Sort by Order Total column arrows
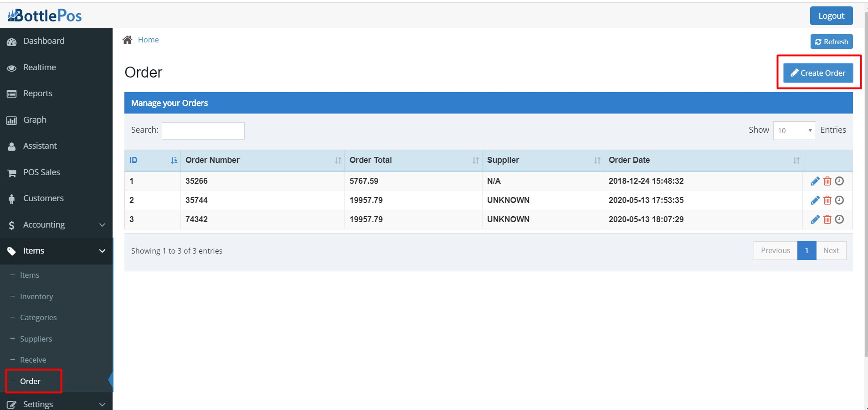The image size is (868, 410). tap(476, 160)
